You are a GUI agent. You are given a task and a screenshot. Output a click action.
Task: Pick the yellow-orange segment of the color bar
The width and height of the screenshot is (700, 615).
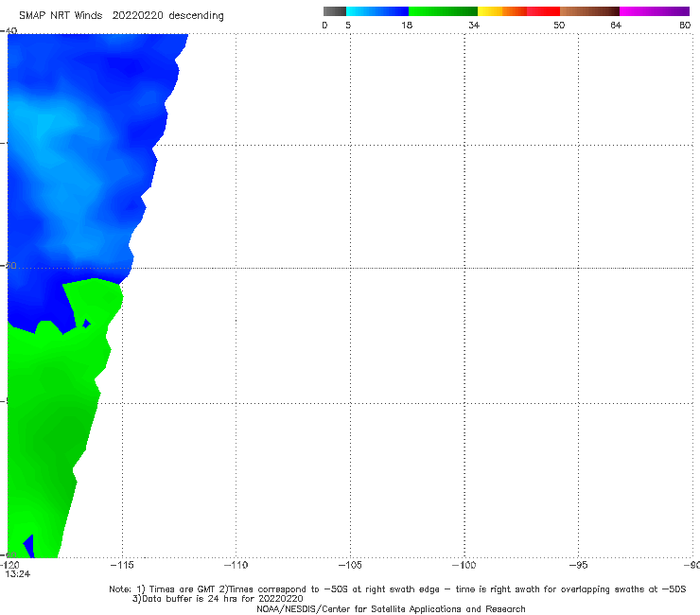502,11
